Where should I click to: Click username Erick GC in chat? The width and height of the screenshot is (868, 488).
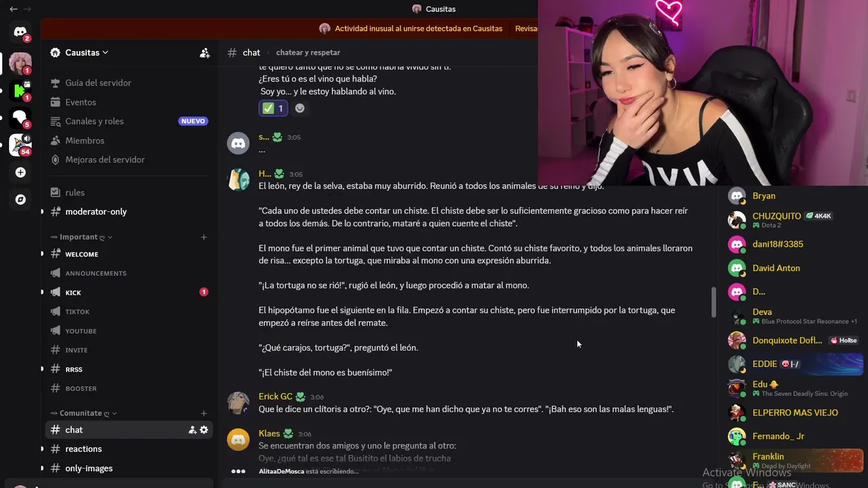[275, 396]
